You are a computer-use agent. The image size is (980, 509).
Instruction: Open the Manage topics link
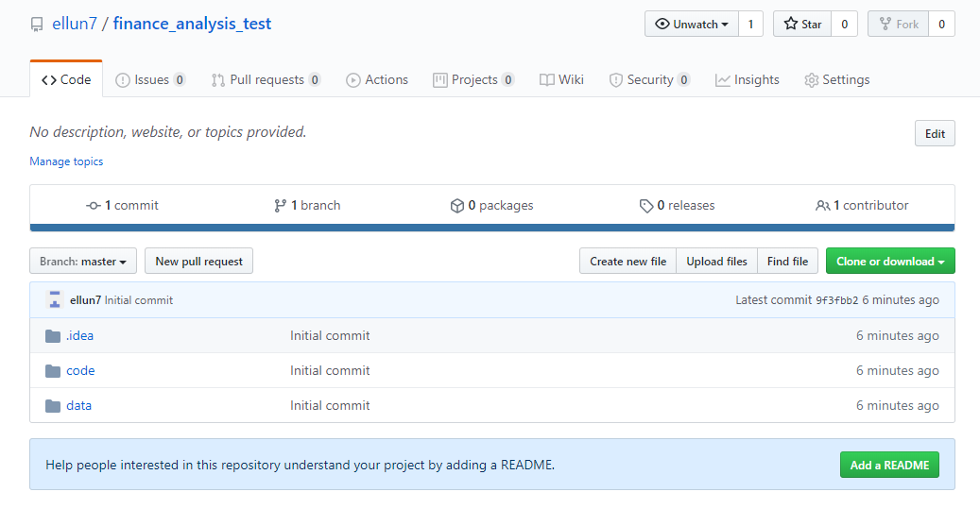click(66, 161)
